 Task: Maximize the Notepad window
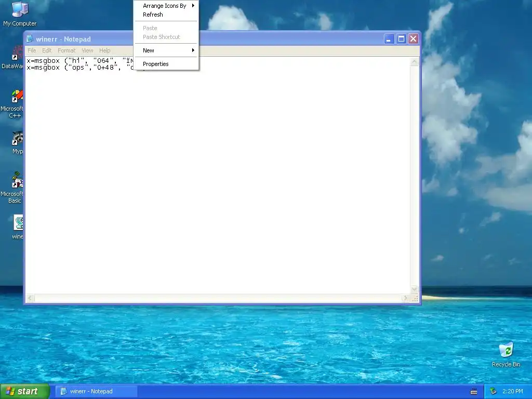[401, 39]
